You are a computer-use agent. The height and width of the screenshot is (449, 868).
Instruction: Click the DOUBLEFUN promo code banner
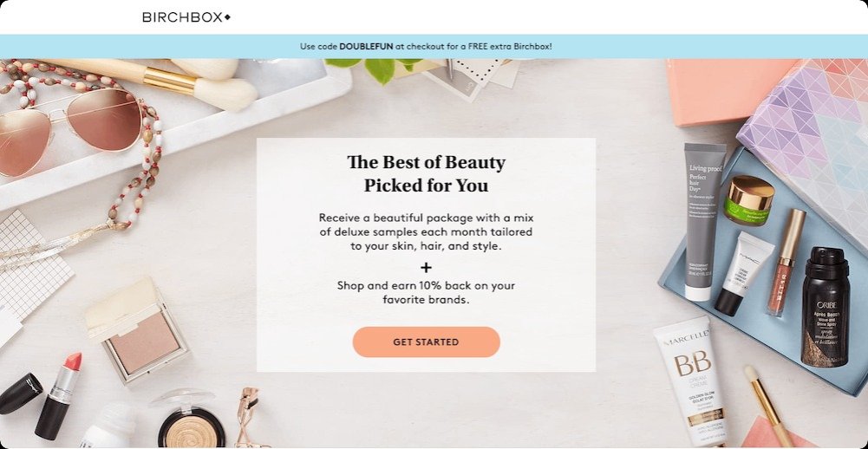[x=427, y=47]
